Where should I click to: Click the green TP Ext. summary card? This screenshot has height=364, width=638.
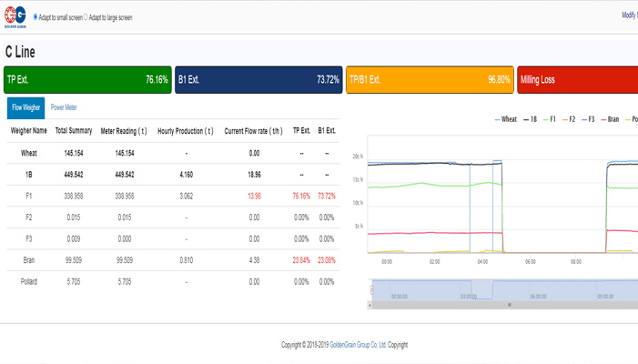(x=87, y=80)
